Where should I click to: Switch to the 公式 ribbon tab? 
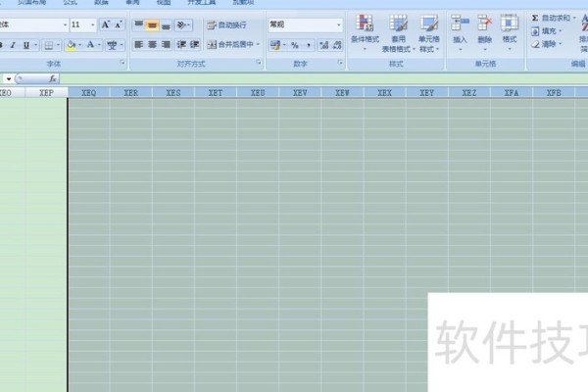point(71,2)
